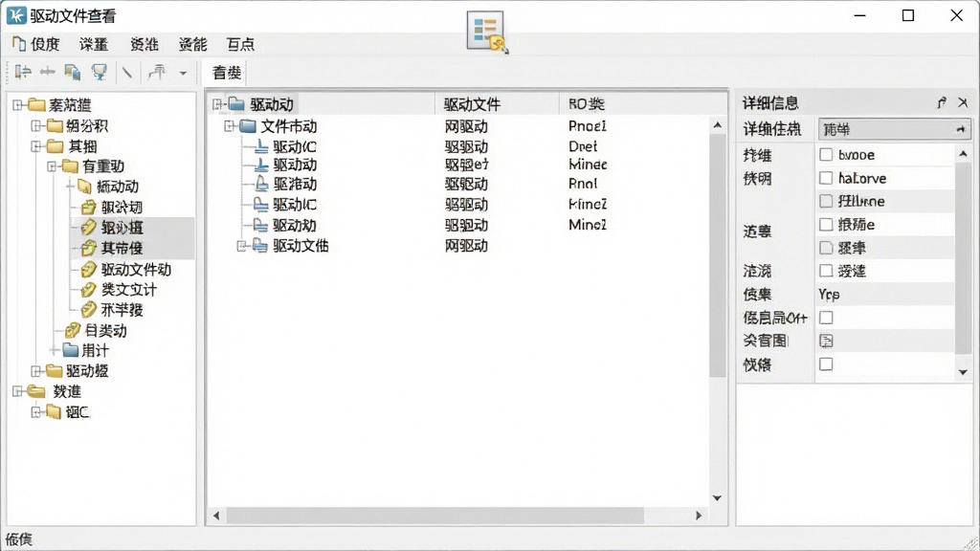The height and width of the screenshot is (551, 980).
Task: Toggle the checkbox directly below halorve
Action: point(826,201)
